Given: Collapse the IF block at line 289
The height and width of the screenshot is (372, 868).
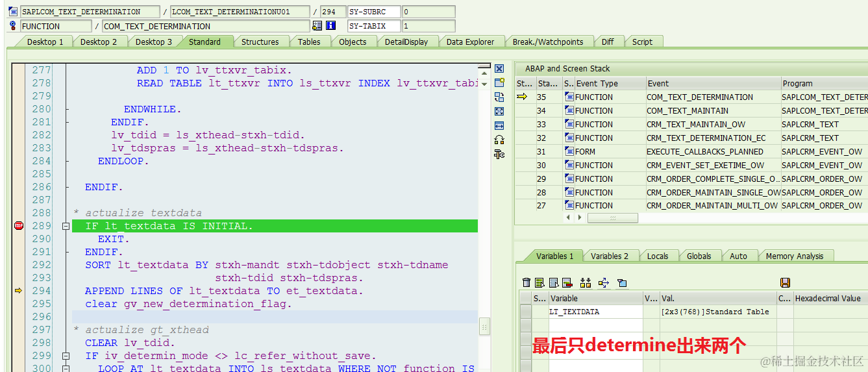Looking at the screenshot, I should tap(66, 226).
